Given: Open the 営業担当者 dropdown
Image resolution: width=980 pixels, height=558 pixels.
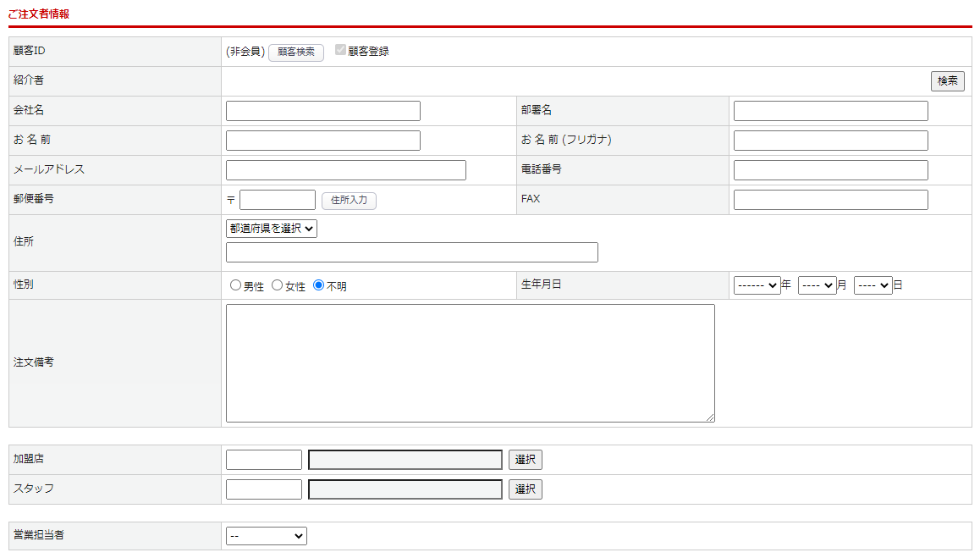Looking at the screenshot, I should [266, 536].
